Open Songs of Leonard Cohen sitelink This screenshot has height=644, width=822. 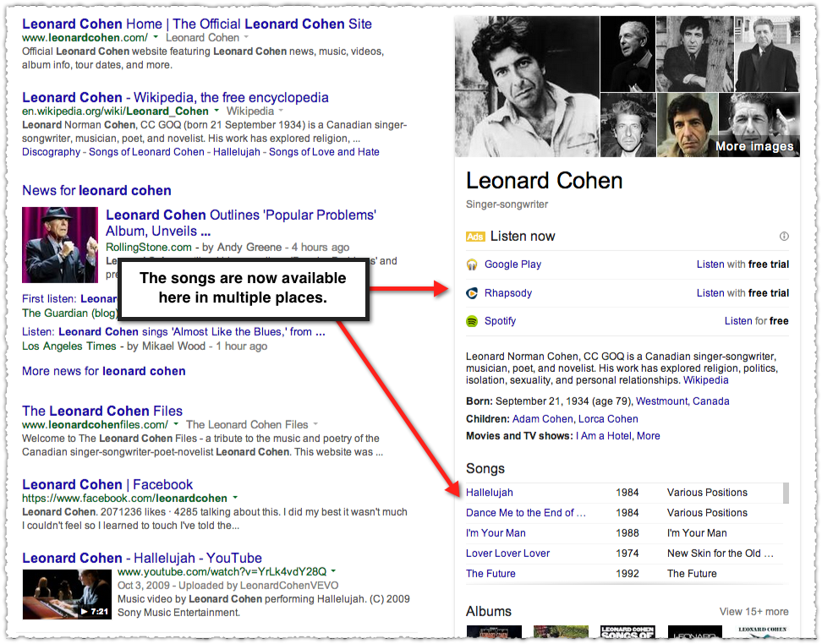click(x=146, y=152)
